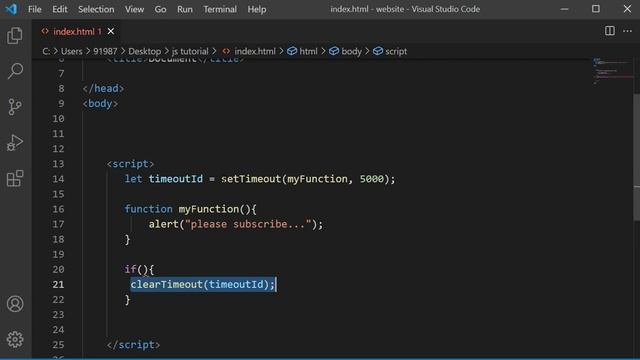
Task: Close the index.html tab
Action: (111, 31)
